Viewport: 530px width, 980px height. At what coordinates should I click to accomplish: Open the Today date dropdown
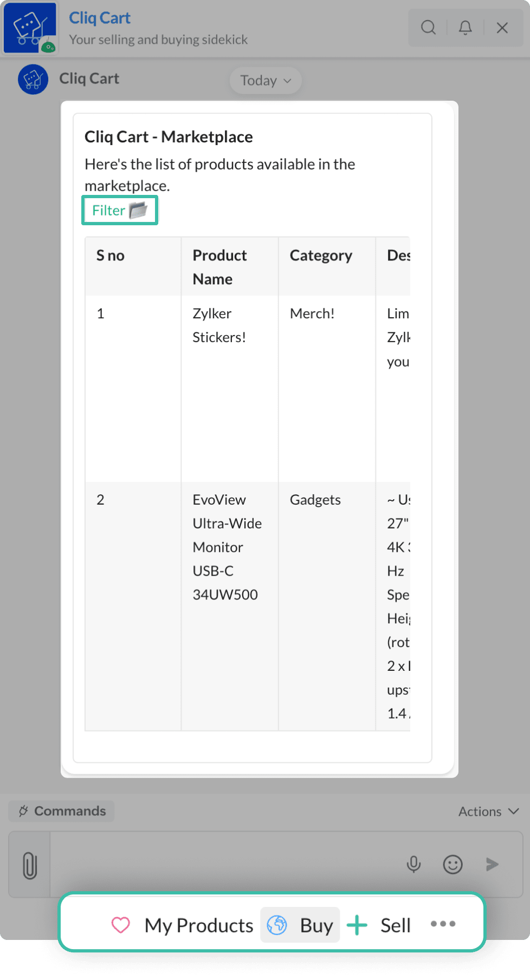266,81
